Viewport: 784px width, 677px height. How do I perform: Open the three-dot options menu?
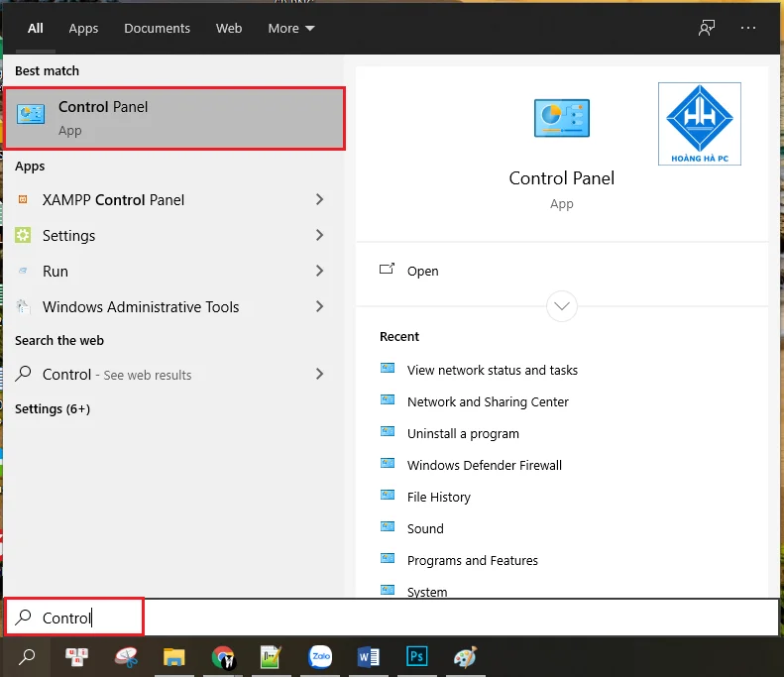click(x=748, y=28)
